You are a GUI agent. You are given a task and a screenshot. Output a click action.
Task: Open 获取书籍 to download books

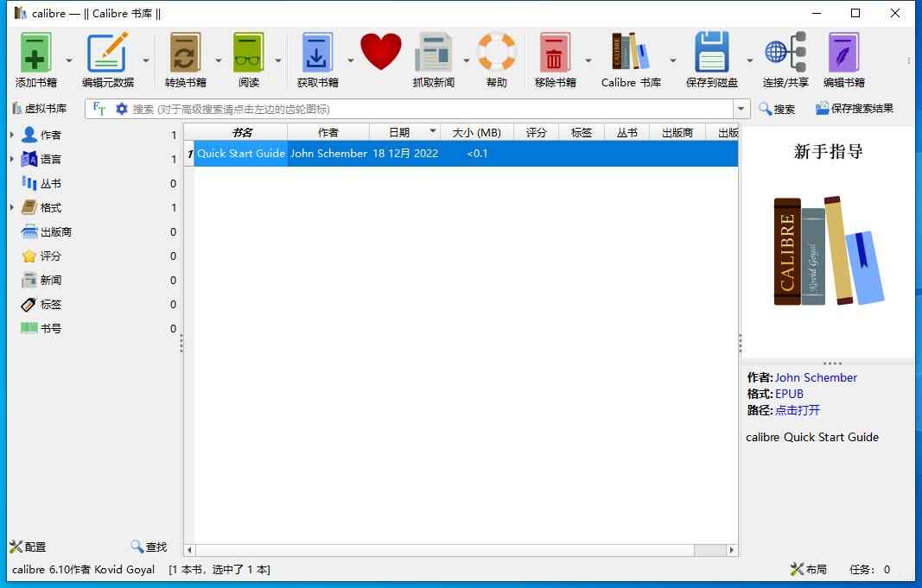pyautogui.click(x=317, y=52)
